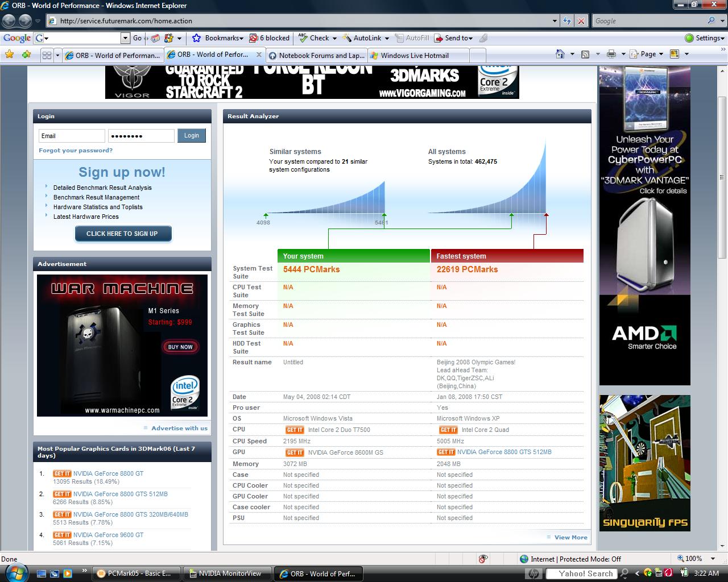Click the search magnifier icon
The height and width of the screenshot is (582, 728).
pyautogui.click(x=711, y=20)
